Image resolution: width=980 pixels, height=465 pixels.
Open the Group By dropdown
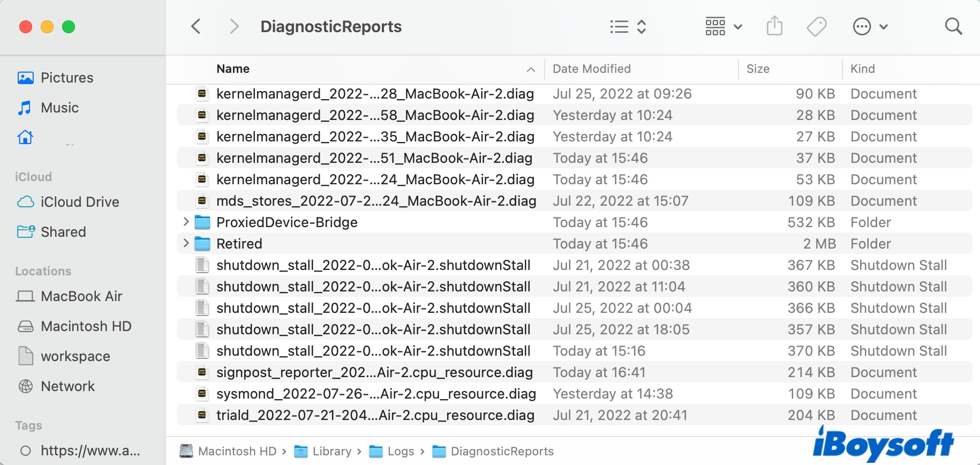[x=723, y=26]
